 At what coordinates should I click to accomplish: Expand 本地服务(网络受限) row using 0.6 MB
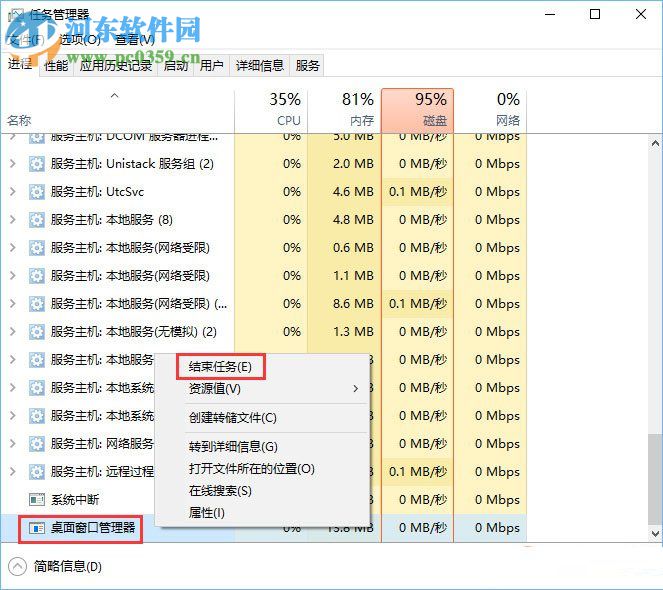point(13,247)
